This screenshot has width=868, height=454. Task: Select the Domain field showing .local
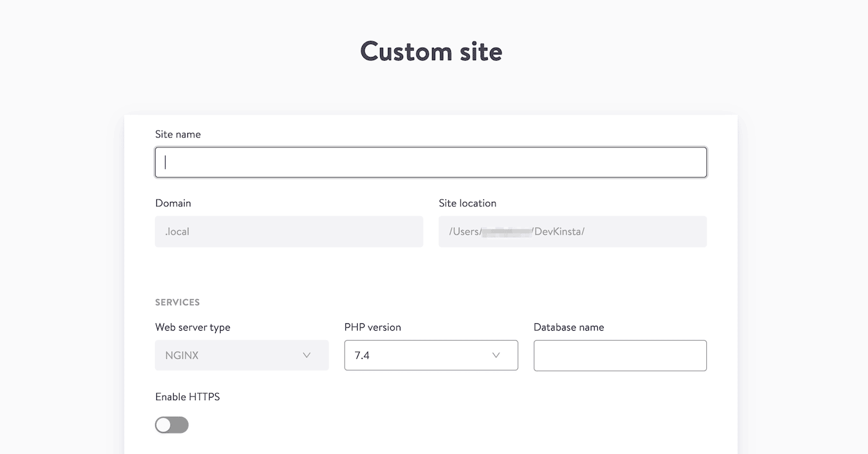(289, 231)
